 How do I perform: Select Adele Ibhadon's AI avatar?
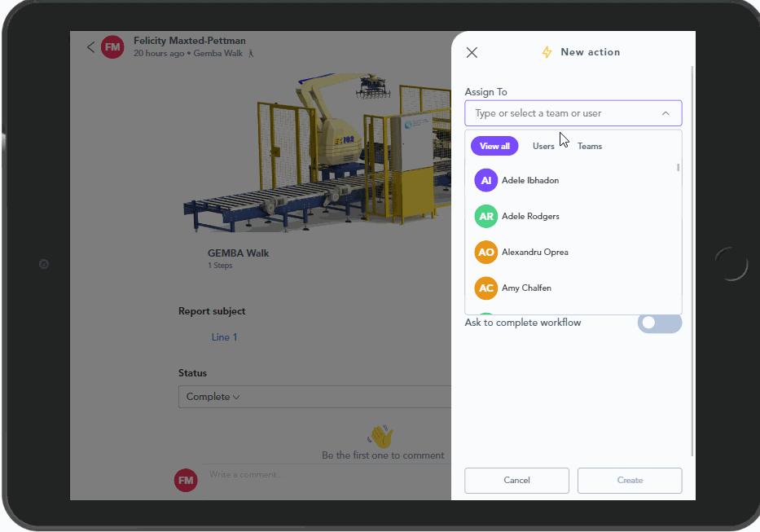click(x=486, y=180)
